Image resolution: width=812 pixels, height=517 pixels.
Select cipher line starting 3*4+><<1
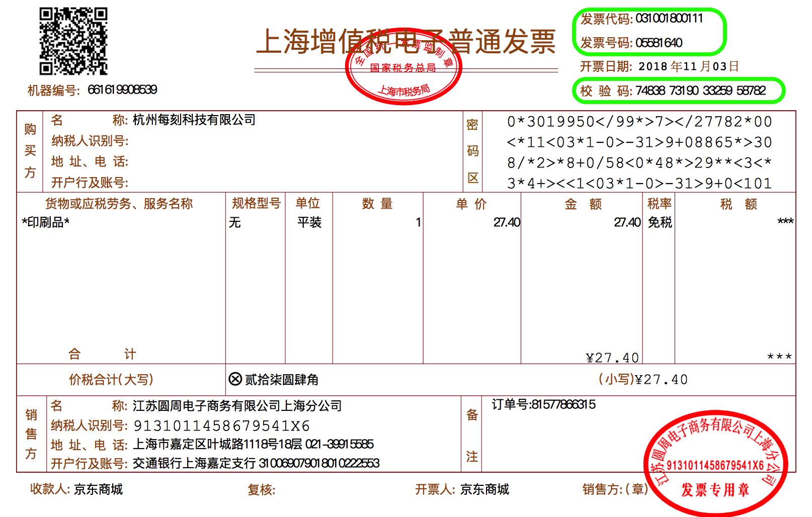coord(639,184)
